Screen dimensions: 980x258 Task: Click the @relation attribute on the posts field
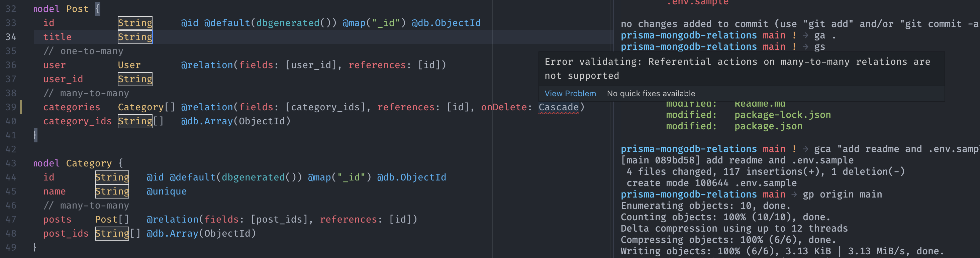point(173,219)
